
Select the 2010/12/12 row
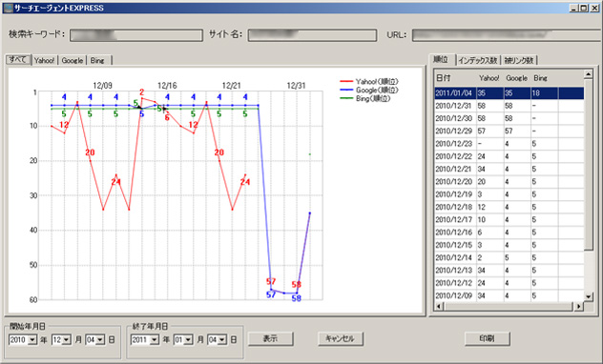click(509, 283)
